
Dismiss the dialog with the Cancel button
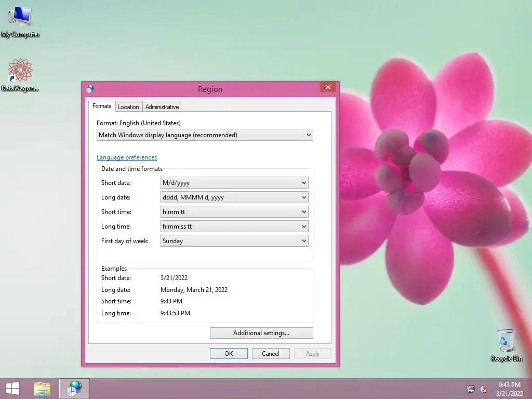270,353
